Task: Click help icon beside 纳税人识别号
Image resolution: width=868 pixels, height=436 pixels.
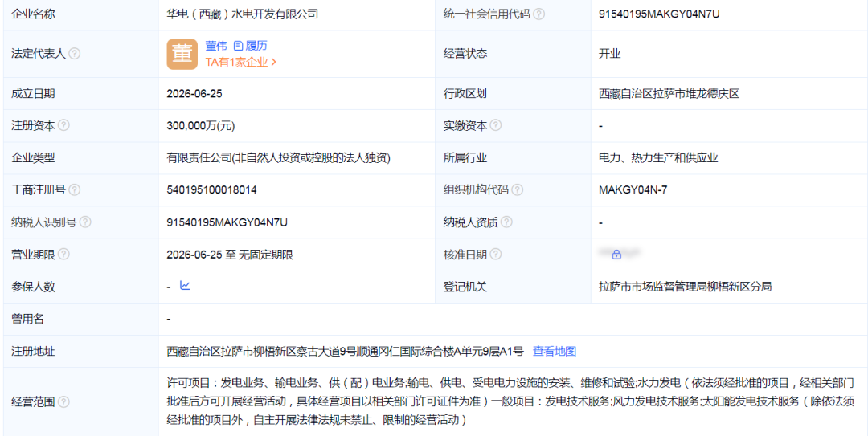Action: pos(85,222)
